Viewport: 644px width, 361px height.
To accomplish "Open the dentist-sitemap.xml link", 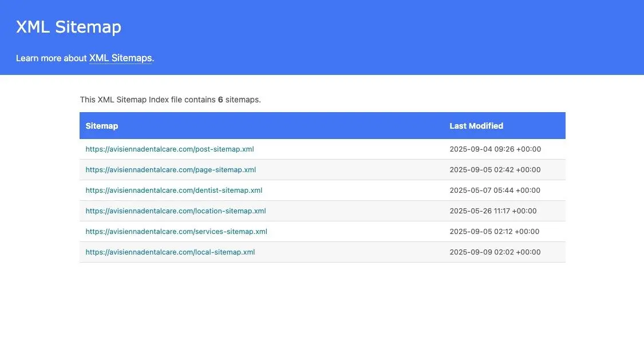I will (173, 190).
